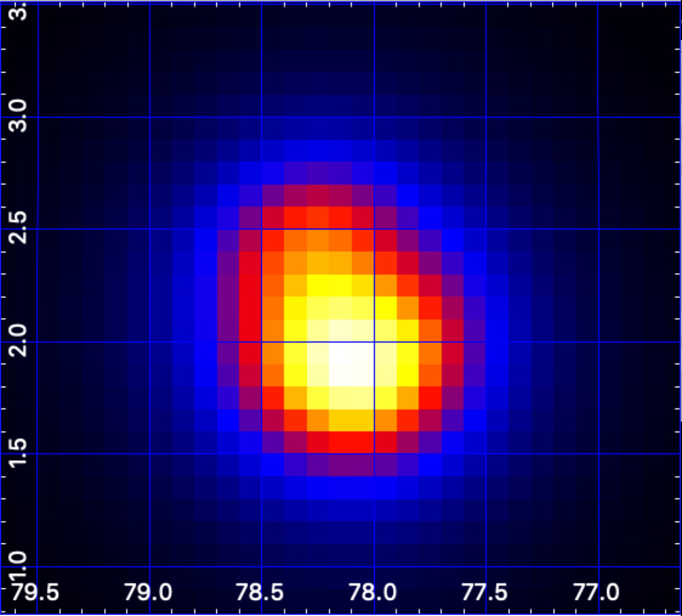Click the 78.5 x-axis label
Viewport: 682px width, 616px height.
(260, 593)
